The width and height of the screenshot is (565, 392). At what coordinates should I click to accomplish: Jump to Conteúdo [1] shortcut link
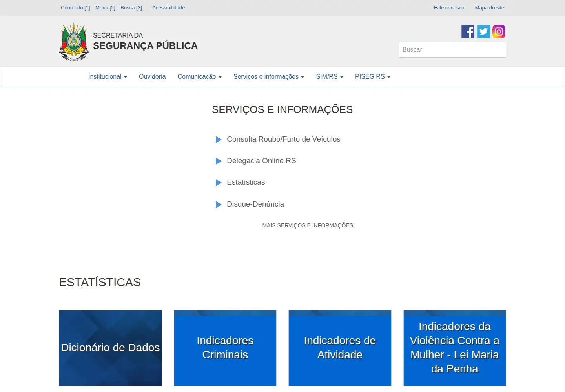click(75, 8)
